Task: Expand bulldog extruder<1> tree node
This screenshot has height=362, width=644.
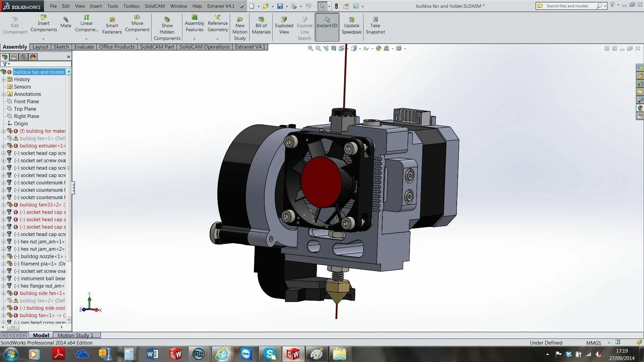Action: coord(3,146)
